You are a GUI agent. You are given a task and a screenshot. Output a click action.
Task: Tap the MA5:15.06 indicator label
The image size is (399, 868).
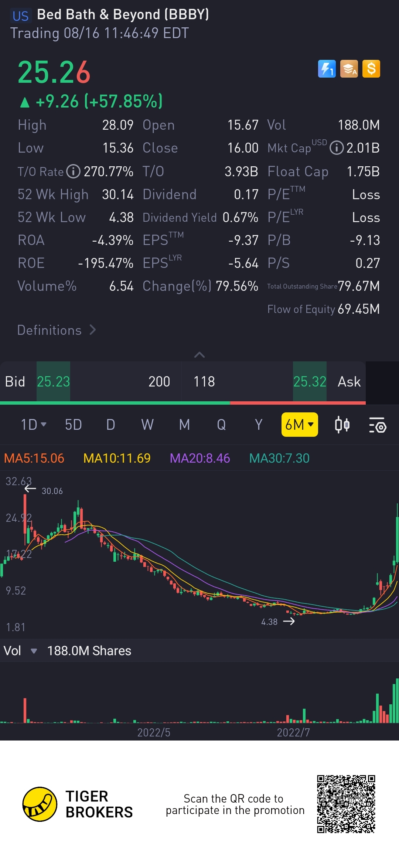click(34, 458)
